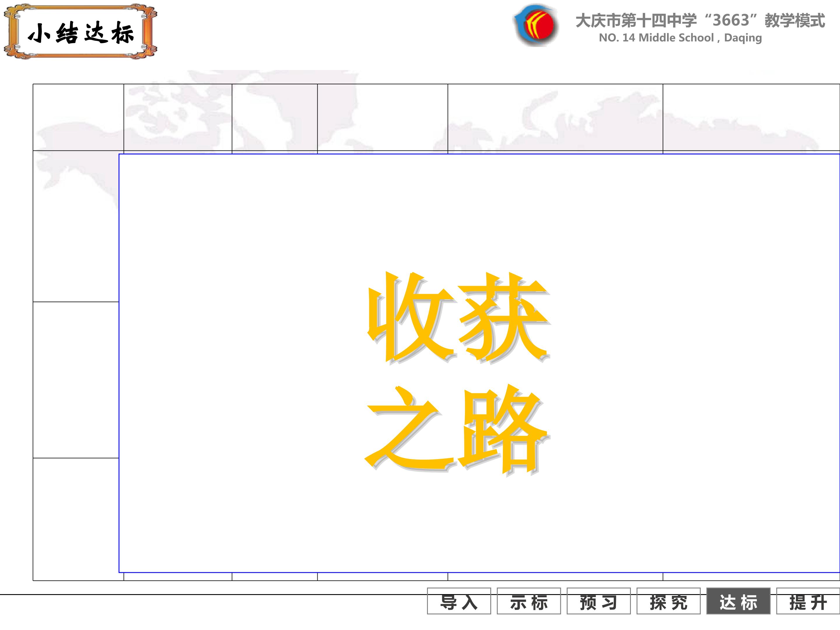Click the NO. 14 Middle School subtitle
Screen dimensions: 840x630
click(680, 38)
